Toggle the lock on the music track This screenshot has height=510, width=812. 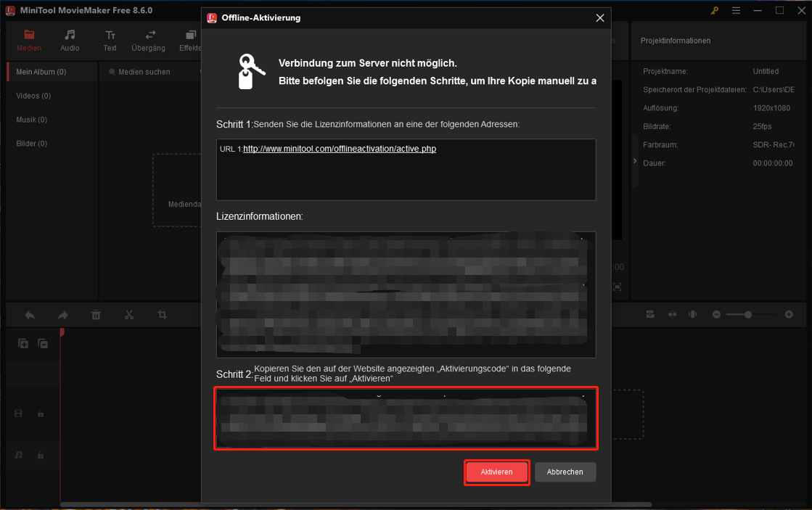coord(41,455)
